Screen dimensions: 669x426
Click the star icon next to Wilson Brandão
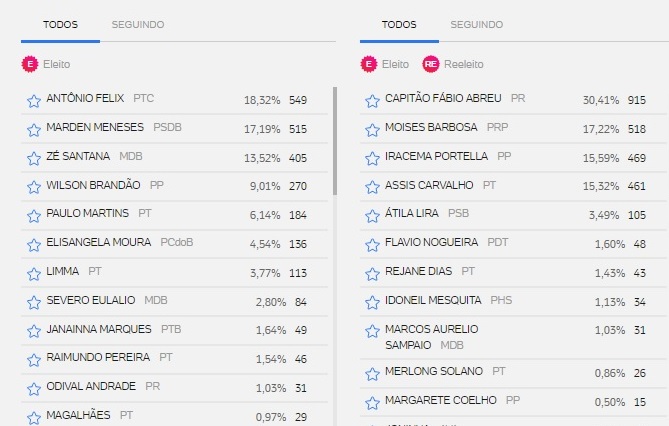click(x=34, y=187)
